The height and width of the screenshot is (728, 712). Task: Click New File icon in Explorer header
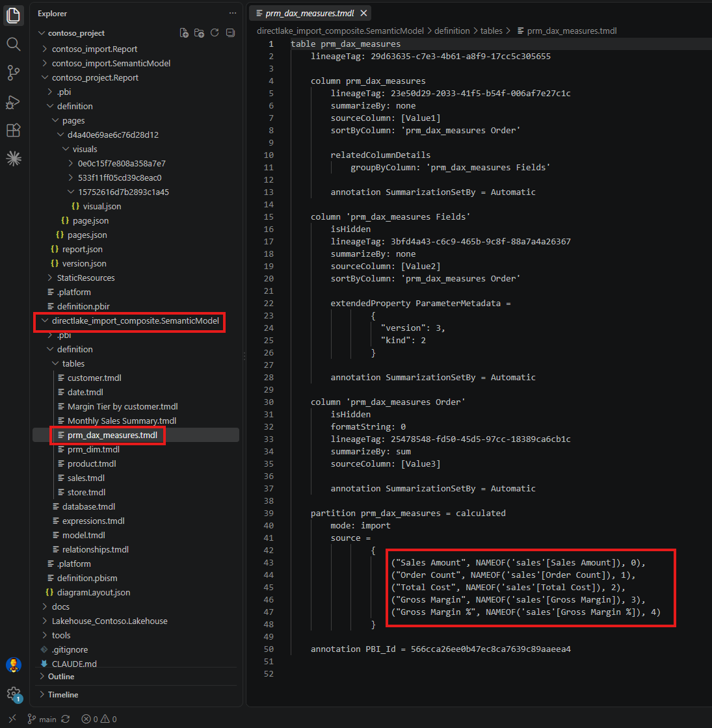(x=184, y=33)
